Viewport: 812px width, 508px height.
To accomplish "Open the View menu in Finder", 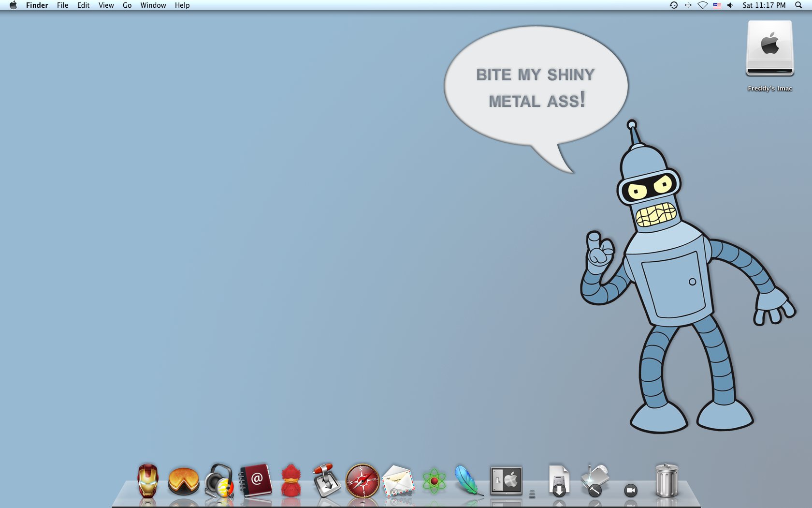I will [x=105, y=5].
